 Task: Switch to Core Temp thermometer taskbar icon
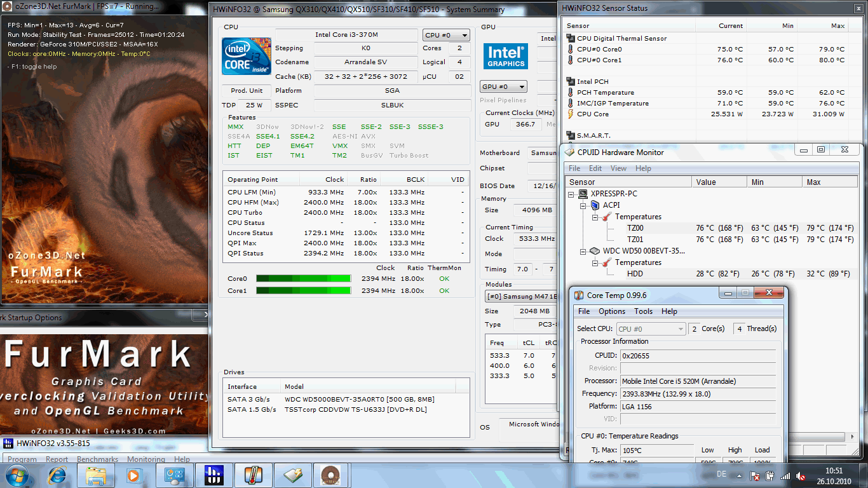pyautogui.click(x=254, y=475)
